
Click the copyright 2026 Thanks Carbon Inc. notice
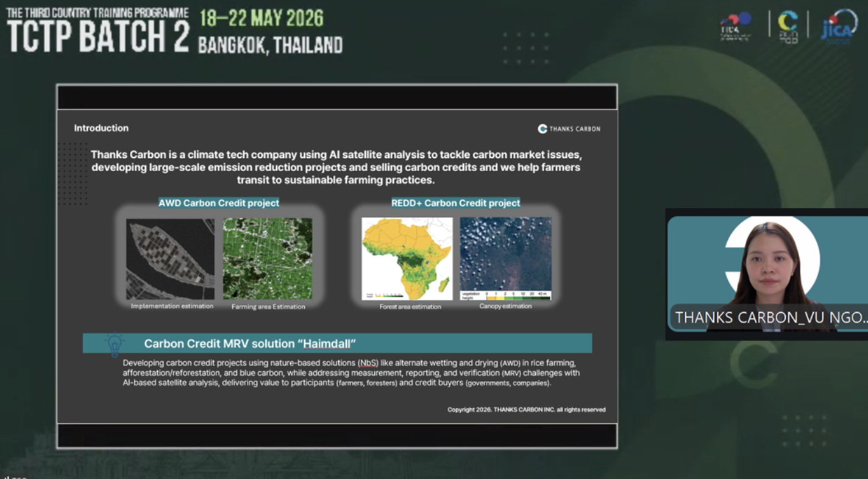click(527, 410)
